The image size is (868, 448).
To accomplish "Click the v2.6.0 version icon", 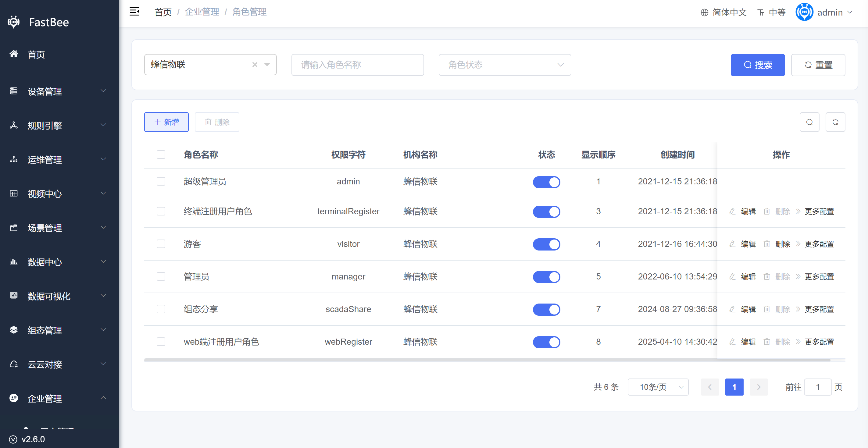I will point(13,439).
